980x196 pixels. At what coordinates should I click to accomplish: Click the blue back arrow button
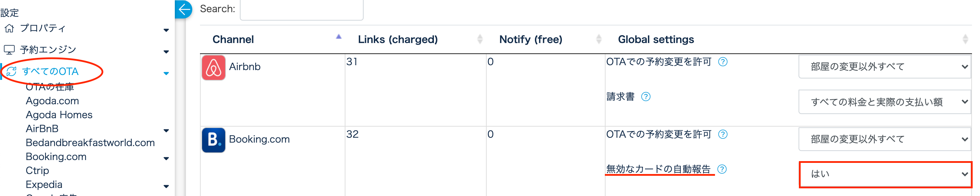tap(184, 9)
